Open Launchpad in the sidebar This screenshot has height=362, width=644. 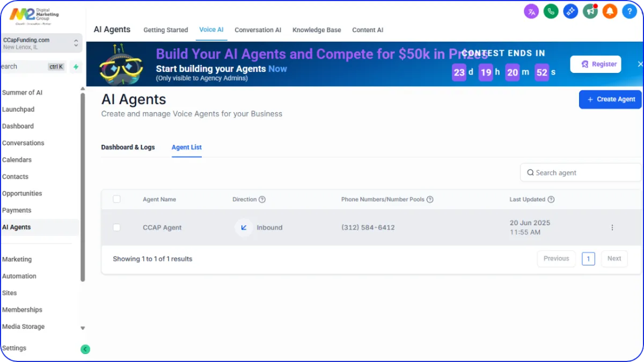[x=18, y=109]
